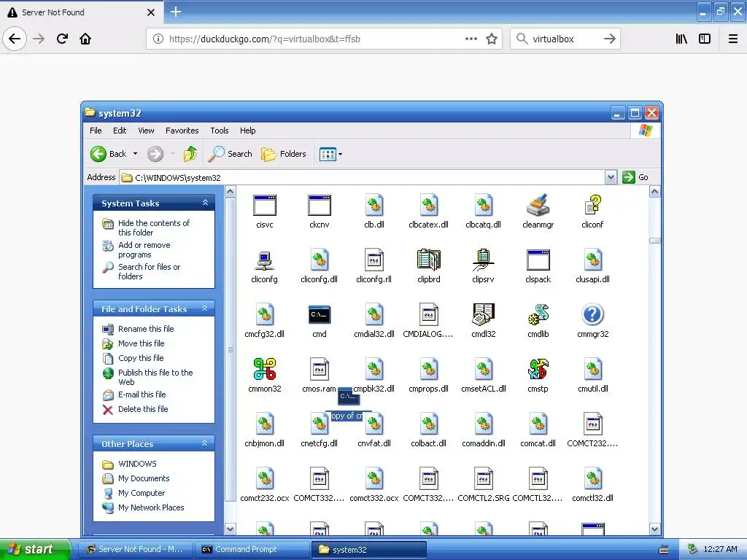Select the clipbrd clipboard viewer icon

click(x=429, y=260)
